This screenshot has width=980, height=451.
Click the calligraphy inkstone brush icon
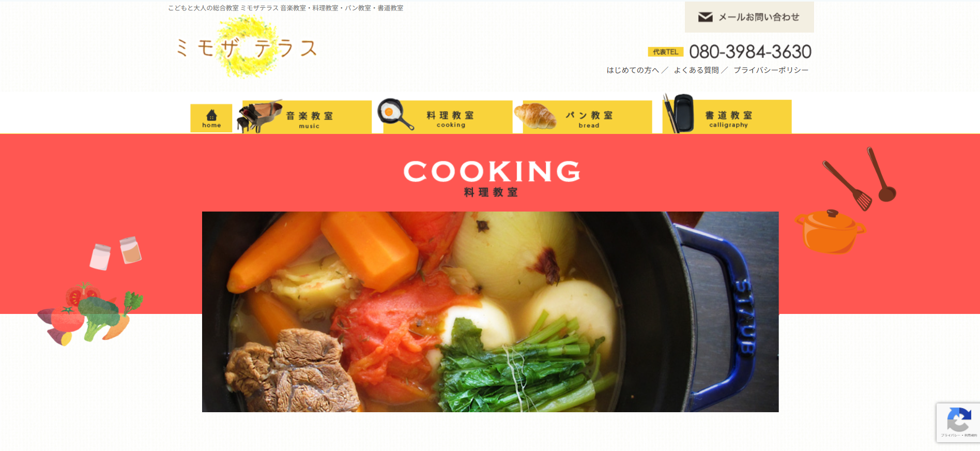[x=679, y=113]
